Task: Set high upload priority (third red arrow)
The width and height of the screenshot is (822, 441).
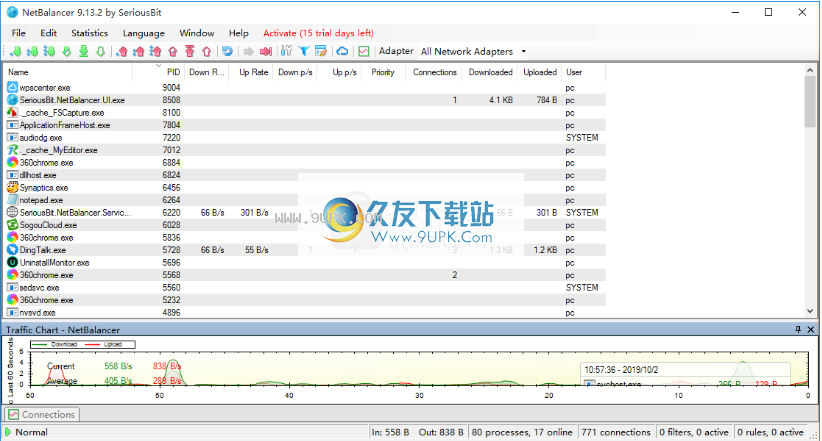Action: pyautogui.click(x=156, y=51)
